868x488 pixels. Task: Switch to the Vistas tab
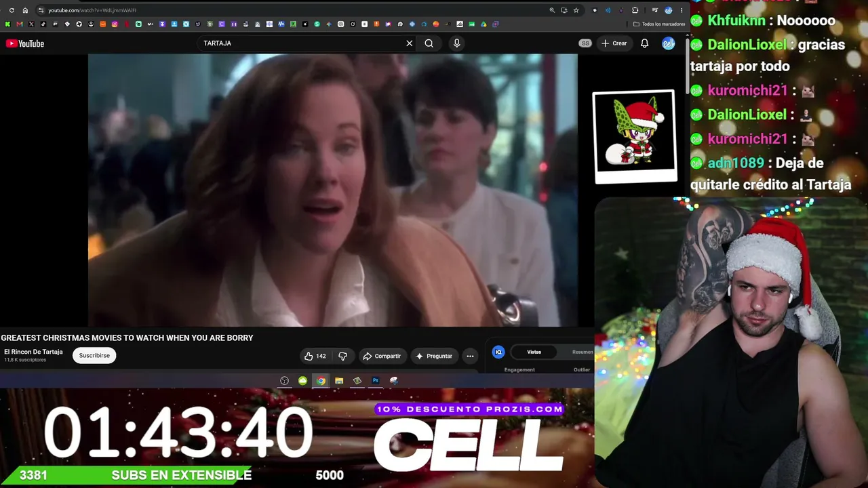pyautogui.click(x=534, y=352)
